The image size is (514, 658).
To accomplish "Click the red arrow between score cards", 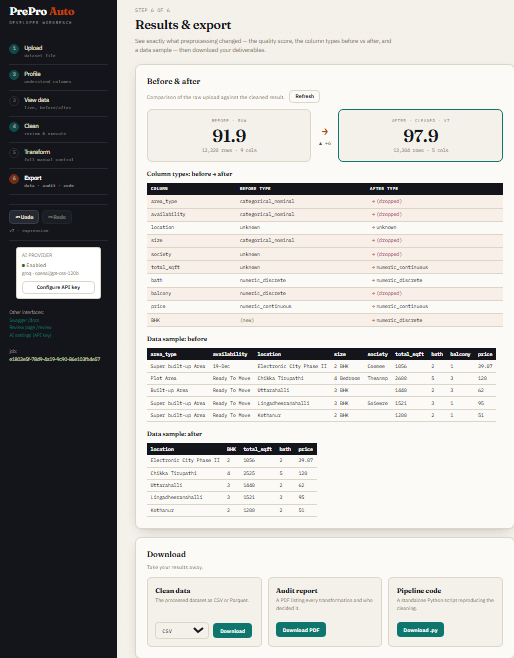I will click(x=324, y=132).
